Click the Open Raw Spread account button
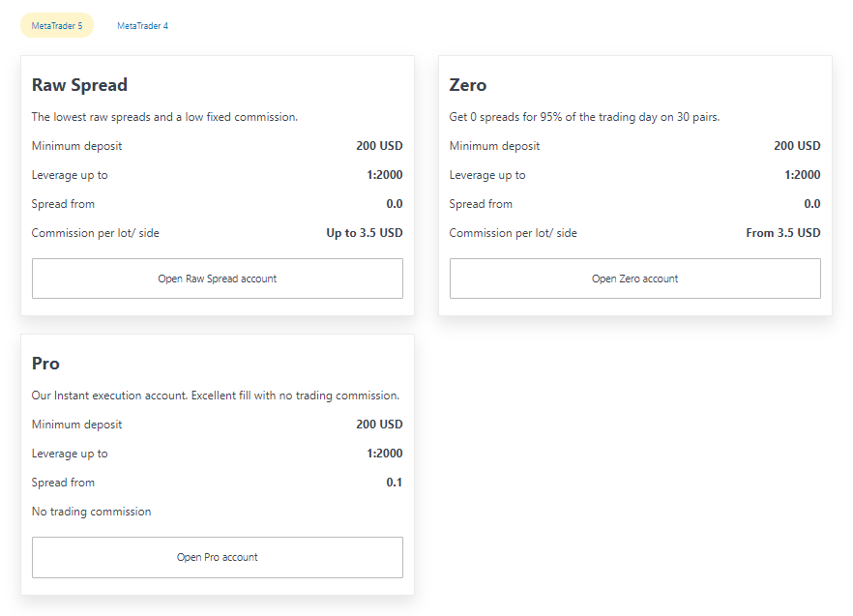 (x=218, y=279)
